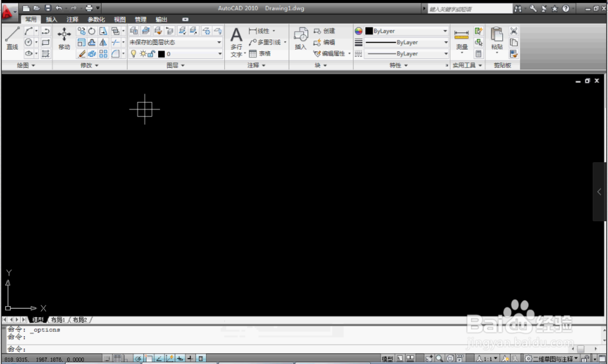Select the Hatch tool icon
This screenshot has width=608, height=364.
click(46, 53)
